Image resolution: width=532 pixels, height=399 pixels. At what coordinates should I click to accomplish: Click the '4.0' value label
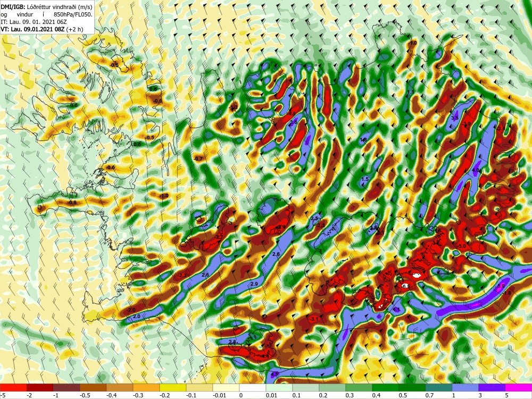coord(476,170)
